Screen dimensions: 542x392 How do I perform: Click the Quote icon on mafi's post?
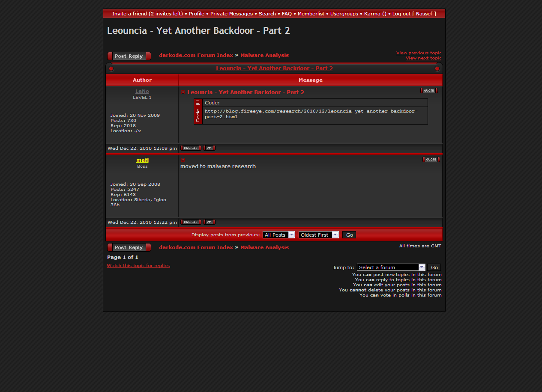coord(431,160)
